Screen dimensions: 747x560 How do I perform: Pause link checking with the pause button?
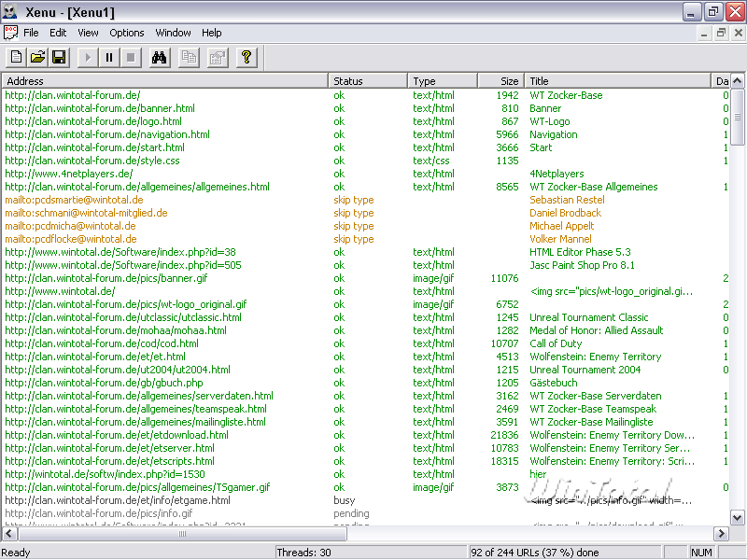109,58
